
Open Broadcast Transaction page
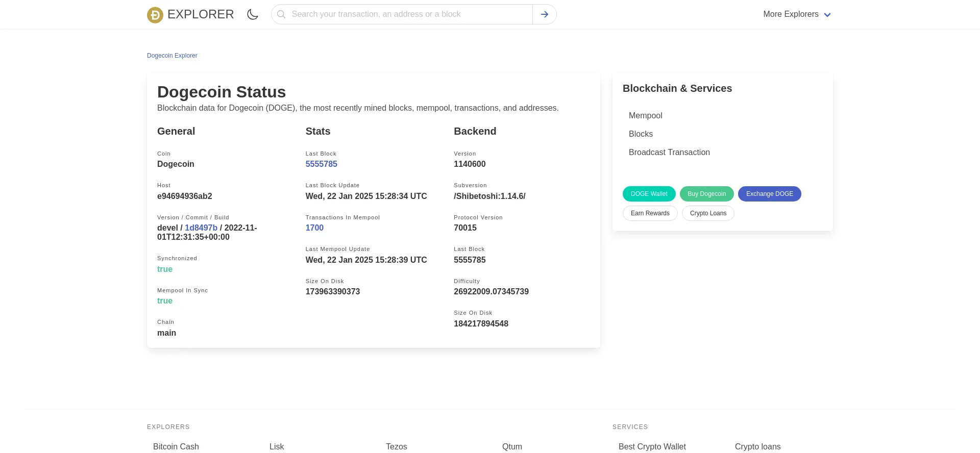[x=669, y=152]
